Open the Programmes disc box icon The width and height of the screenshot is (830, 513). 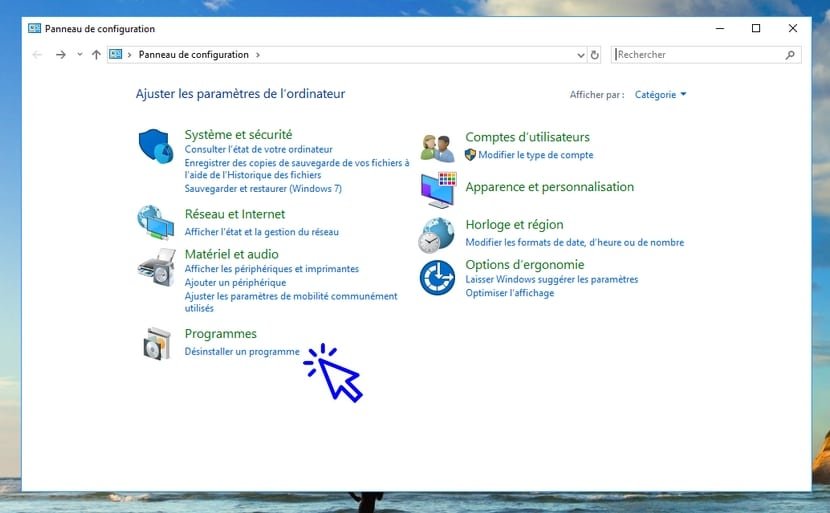[157, 343]
